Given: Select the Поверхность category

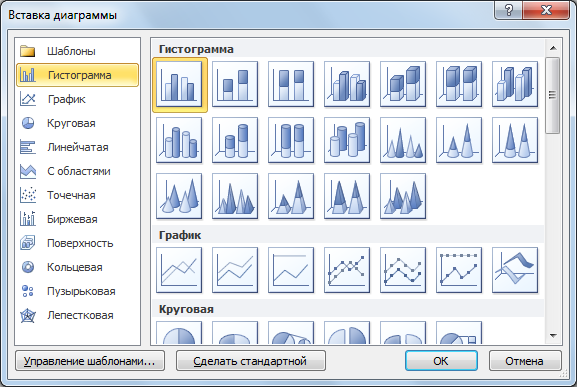Looking at the screenshot, I should tap(78, 243).
